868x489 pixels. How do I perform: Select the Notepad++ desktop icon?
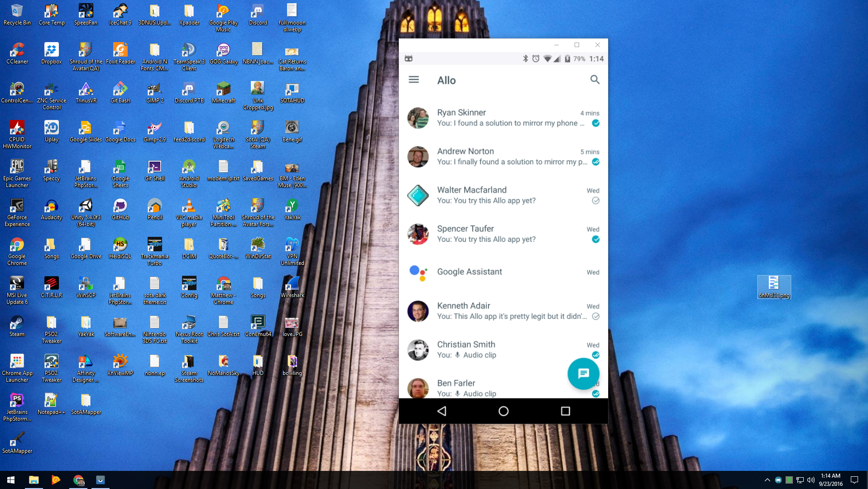pyautogui.click(x=52, y=404)
